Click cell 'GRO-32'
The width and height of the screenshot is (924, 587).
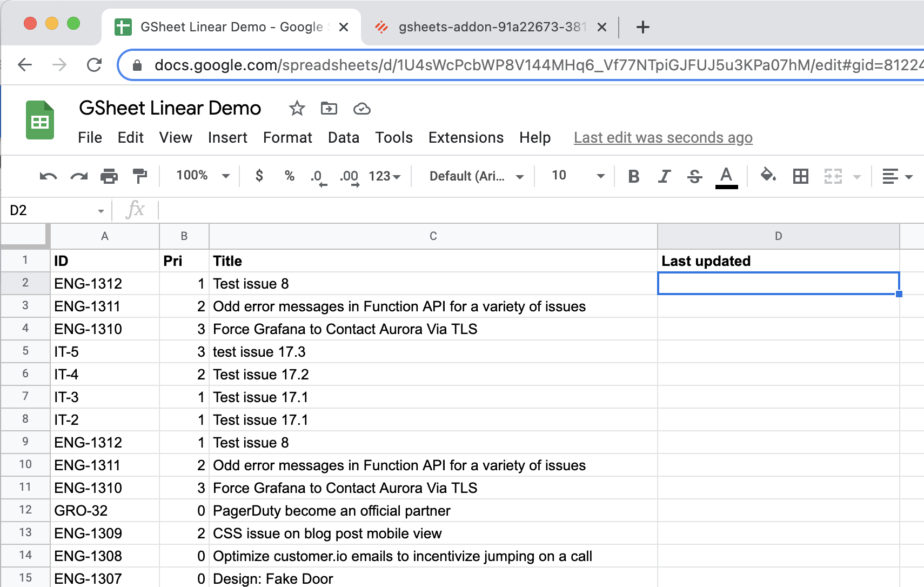[x=105, y=511]
